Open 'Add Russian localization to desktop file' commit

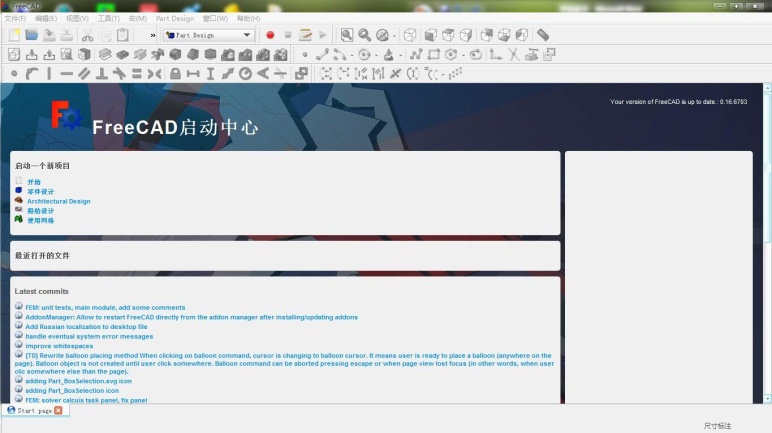[86, 327]
